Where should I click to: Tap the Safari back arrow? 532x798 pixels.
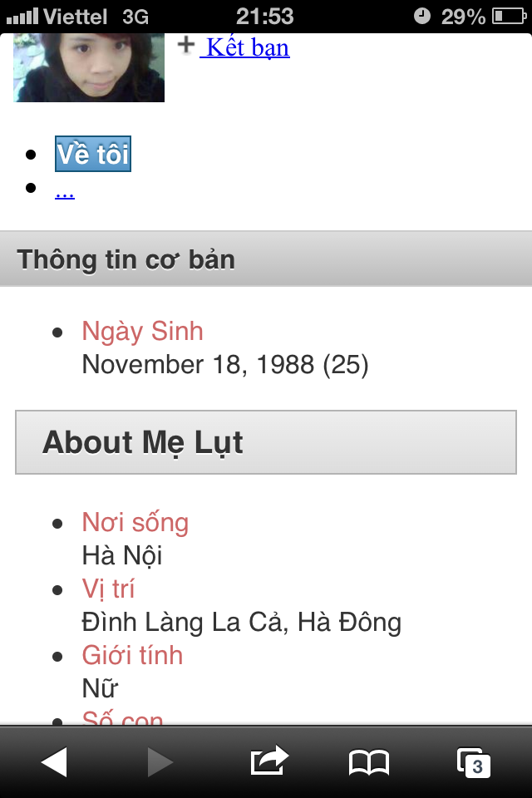pyautogui.click(x=54, y=761)
